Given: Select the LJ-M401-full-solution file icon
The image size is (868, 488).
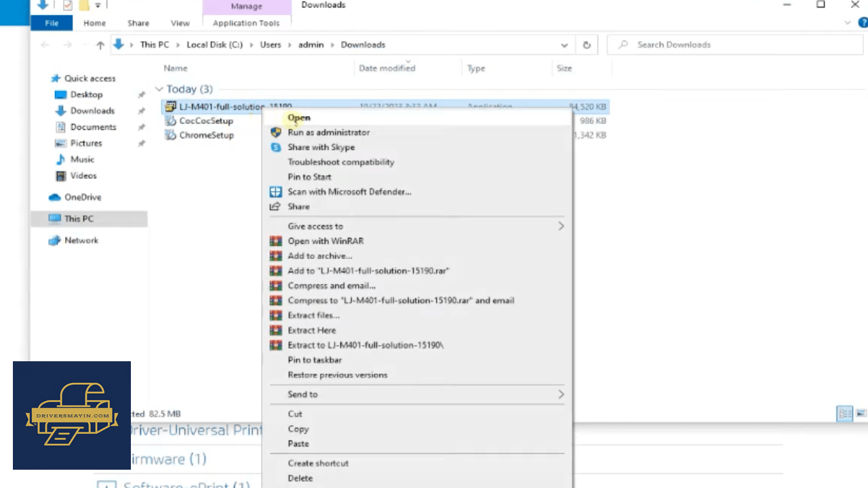Looking at the screenshot, I should [x=170, y=106].
